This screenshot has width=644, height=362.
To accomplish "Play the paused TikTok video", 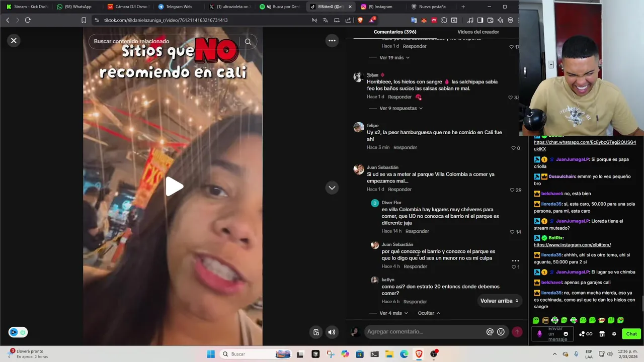I will pos(175,187).
